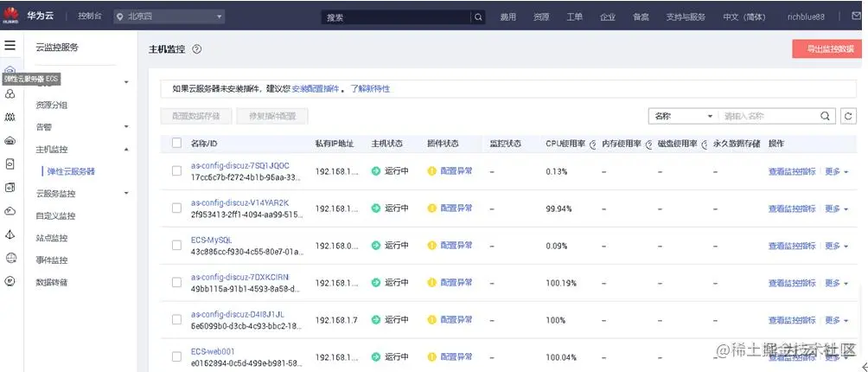This screenshot has width=868, height=372.
Task: Open 更多 dropdown for as-config-discuz-7SQ1JQOC row
Action: pyautogui.click(x=837, y=171)
